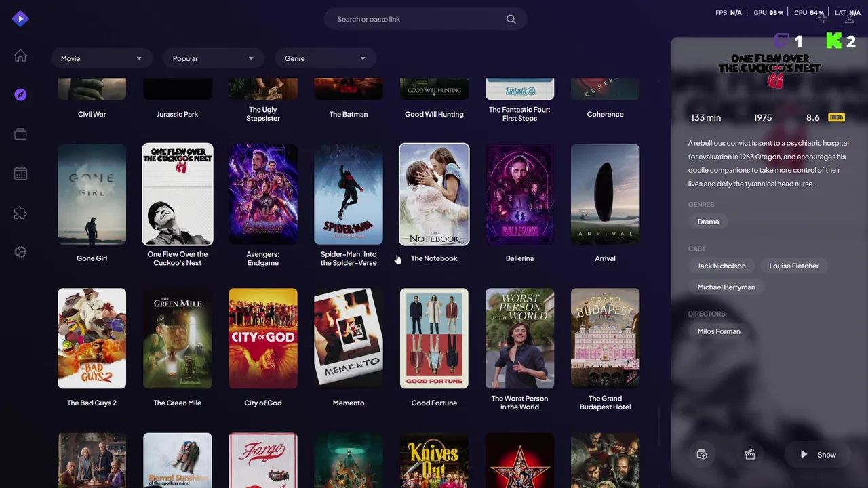
Task: Select The Notebook poster
Action: click(434, 194)
